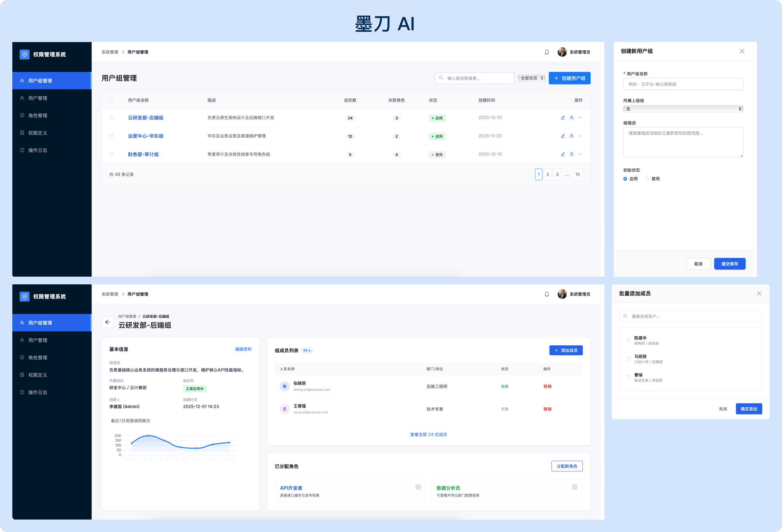
Task: Open 操作日志 in the bottom sidebar
Action: point(38,392)
